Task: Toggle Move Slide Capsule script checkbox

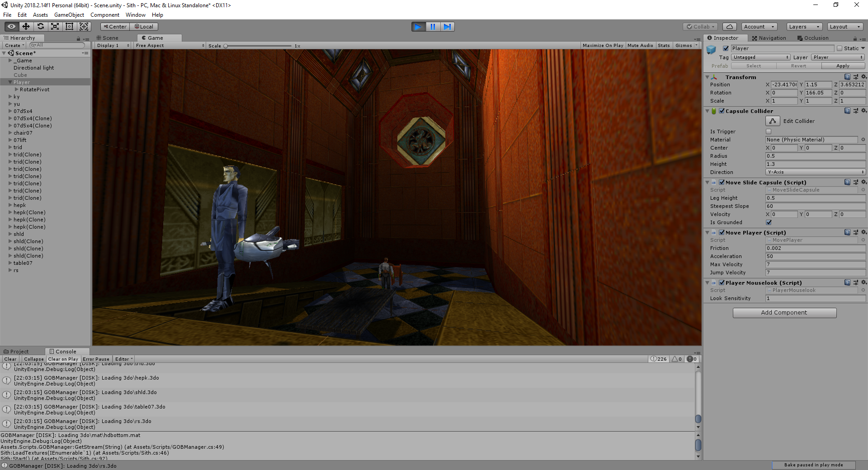Action: pos(722,183)
